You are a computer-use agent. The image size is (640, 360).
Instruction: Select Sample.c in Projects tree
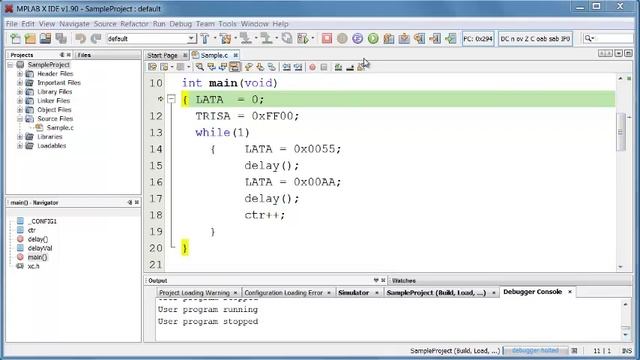pos(60,128)
